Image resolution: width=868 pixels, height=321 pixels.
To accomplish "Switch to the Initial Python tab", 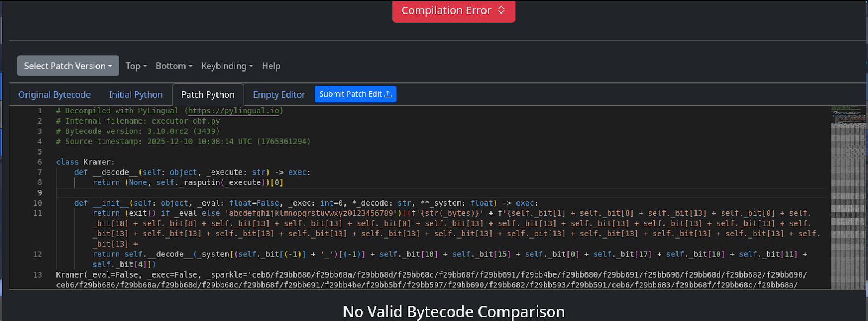I will (x=136, y=94).
